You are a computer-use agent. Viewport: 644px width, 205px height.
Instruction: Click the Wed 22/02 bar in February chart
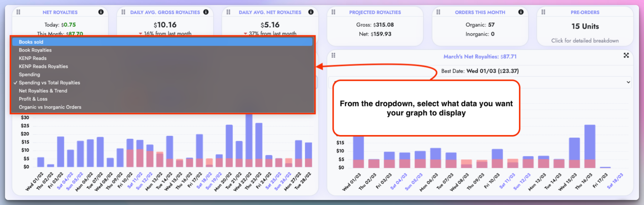tap(249, 140)
